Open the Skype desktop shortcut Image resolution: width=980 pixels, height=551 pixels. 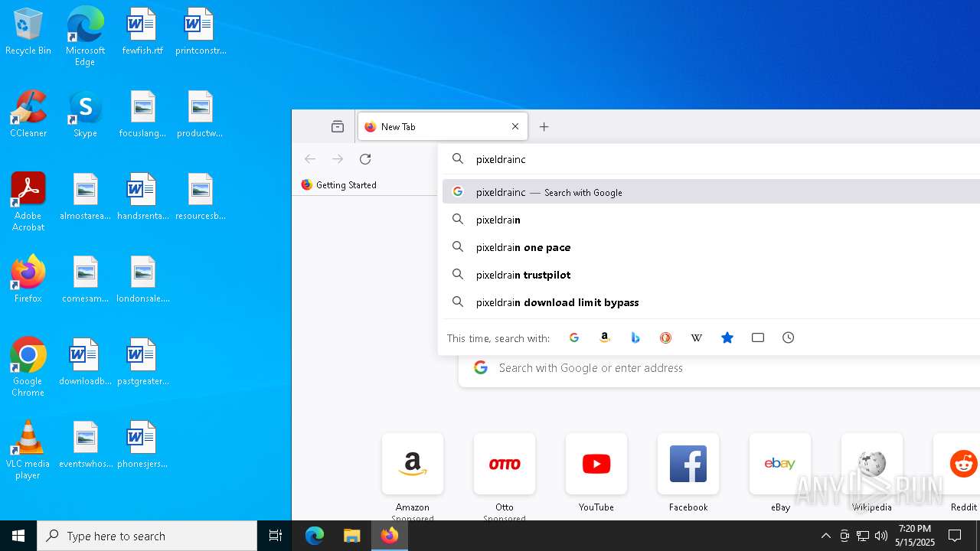(85, 115)
